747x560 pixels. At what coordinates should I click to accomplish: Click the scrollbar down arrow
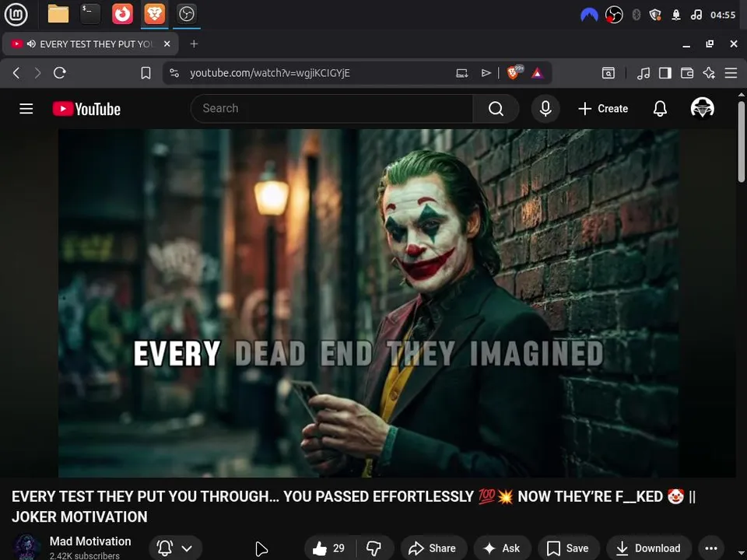[742, 555]
